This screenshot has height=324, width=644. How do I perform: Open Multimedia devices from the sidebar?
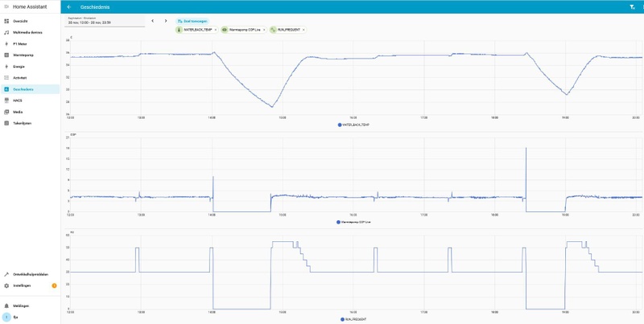click(30, 32)
